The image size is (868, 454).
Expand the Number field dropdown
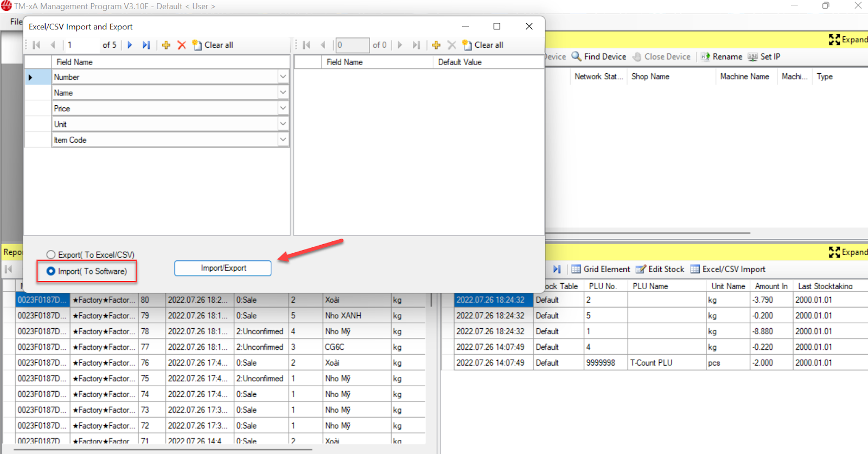point(283,77)
